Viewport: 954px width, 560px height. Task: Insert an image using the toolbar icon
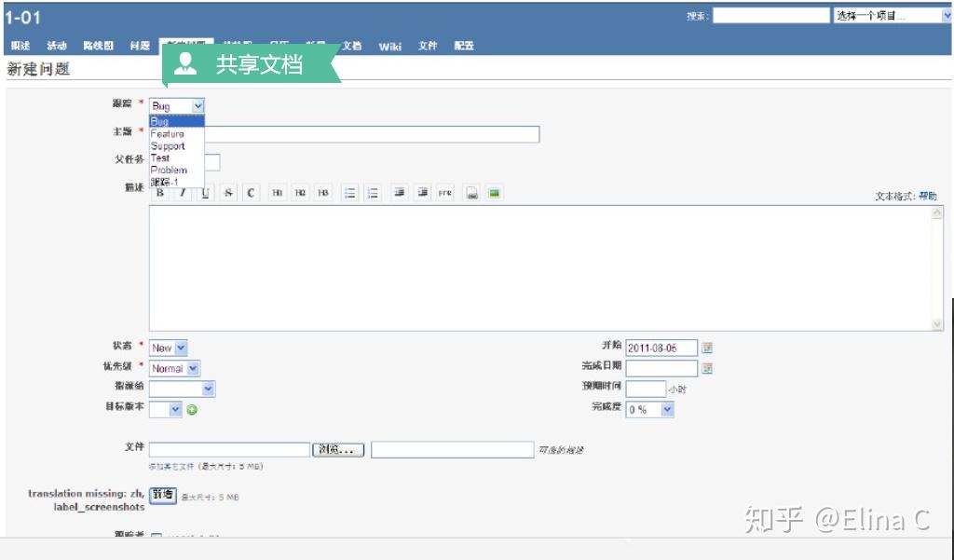(495, 193)
